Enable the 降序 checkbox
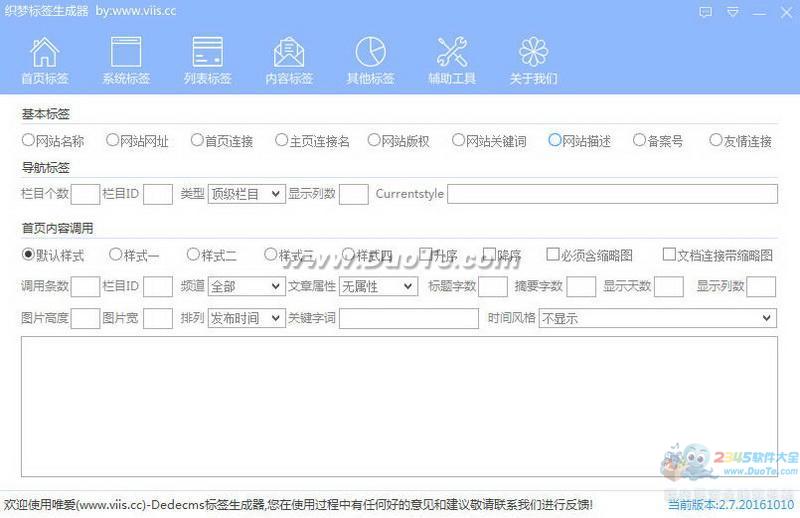The width and height of the screenshot is (800, 518). coord(489,254)
